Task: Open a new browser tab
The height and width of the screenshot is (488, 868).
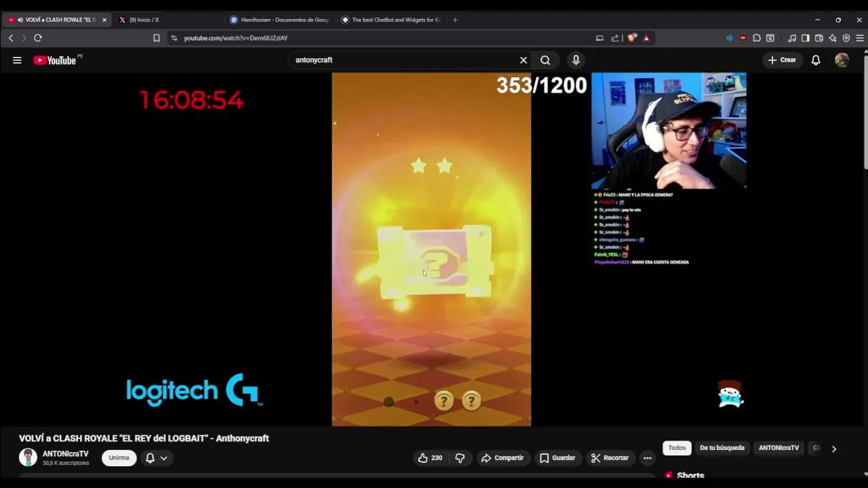Action: [455, 20]
